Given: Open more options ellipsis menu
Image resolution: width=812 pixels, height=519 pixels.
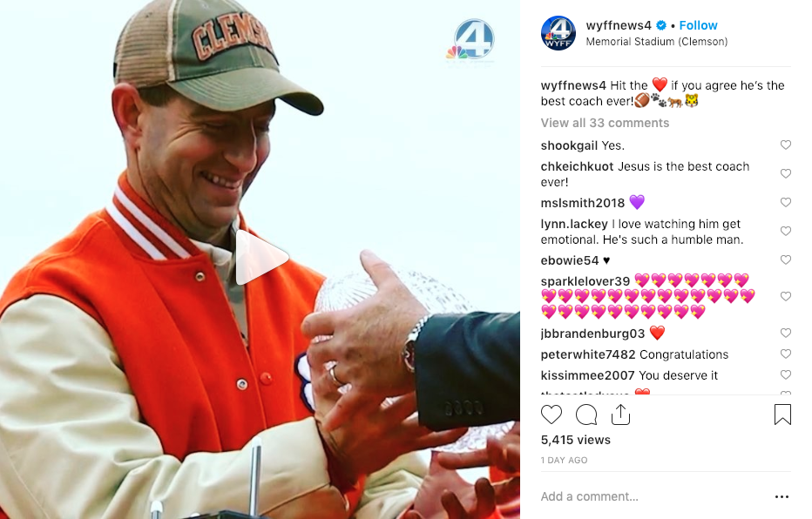Looking at the screenshot, I should click(x=782, y=496).
